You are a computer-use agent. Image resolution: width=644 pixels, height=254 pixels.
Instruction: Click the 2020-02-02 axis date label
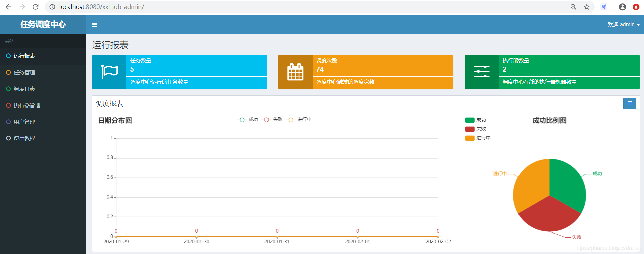438,242
